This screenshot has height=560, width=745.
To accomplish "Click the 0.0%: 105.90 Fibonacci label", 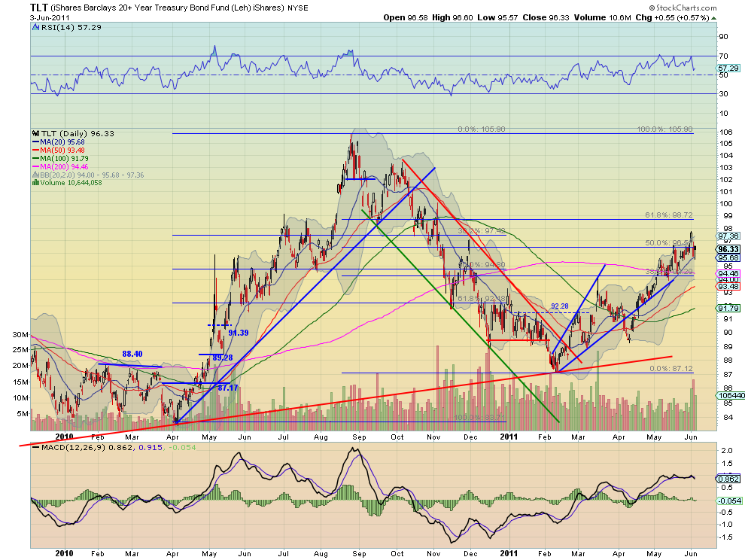I will 482,129.
